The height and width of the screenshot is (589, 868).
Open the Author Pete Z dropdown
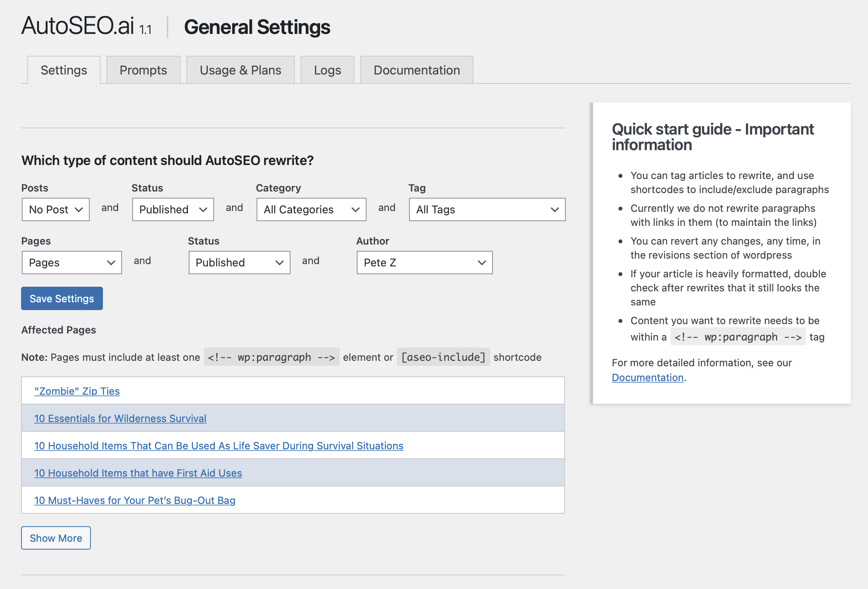click(425, 263)
